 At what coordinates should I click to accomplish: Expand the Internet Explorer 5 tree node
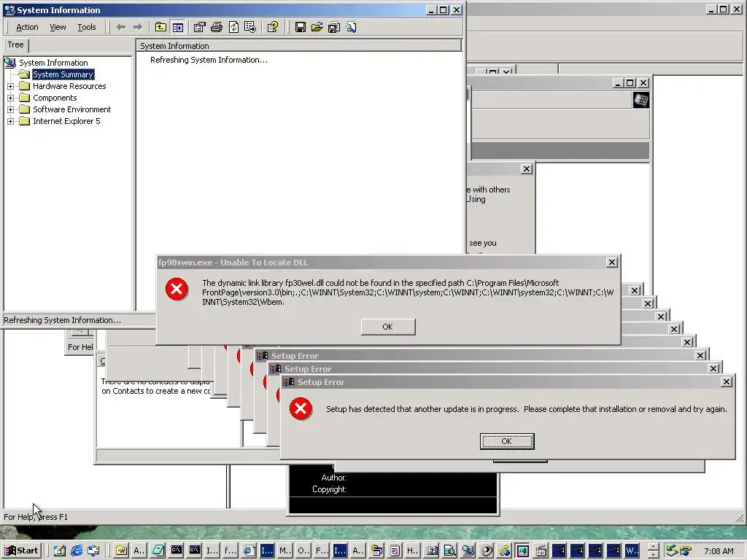tap(10, 121)
